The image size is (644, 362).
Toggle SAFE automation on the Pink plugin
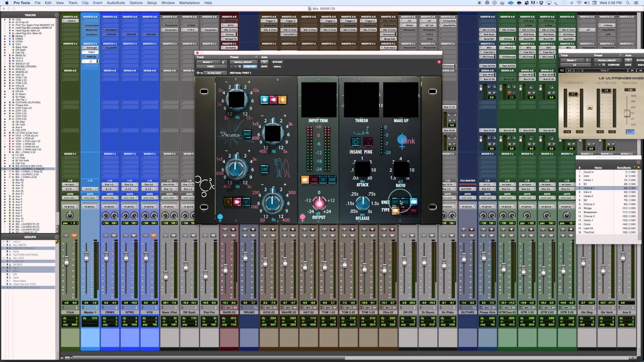tap(264, 66)
